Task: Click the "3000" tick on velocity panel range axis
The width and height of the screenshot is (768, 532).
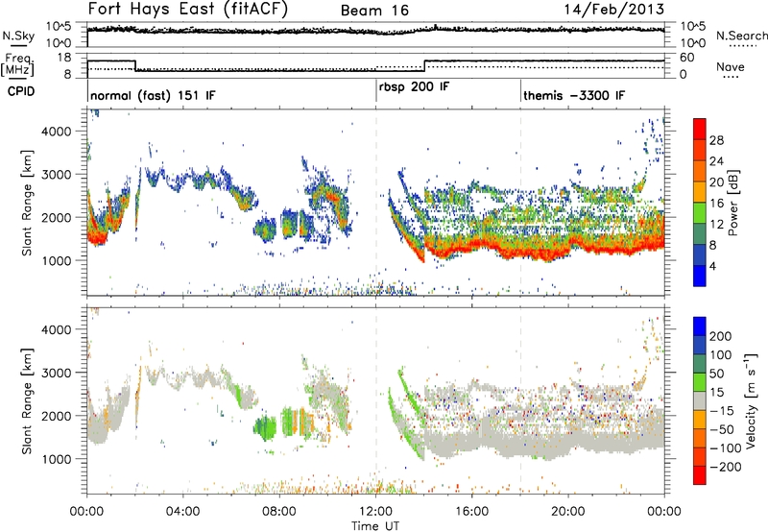Action: tap(57, 373)
